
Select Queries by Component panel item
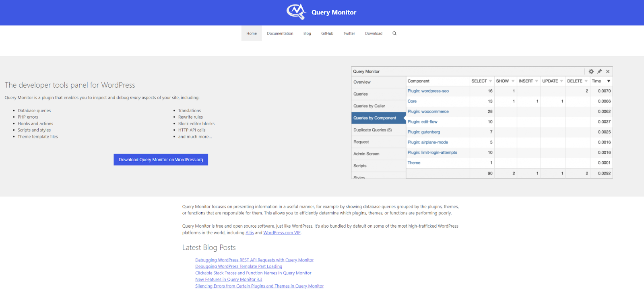click(378, 118)
